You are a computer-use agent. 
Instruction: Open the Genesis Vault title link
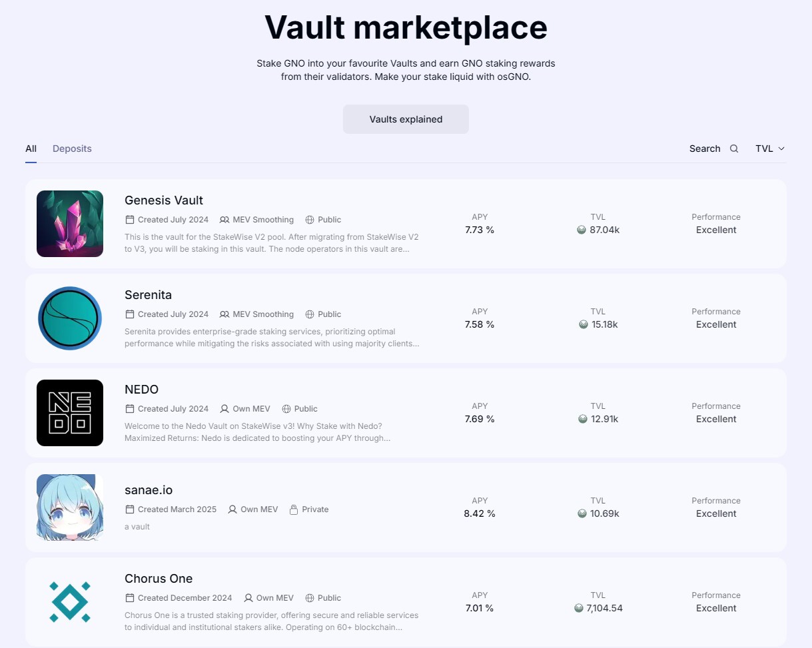click(x=164, y=200)
